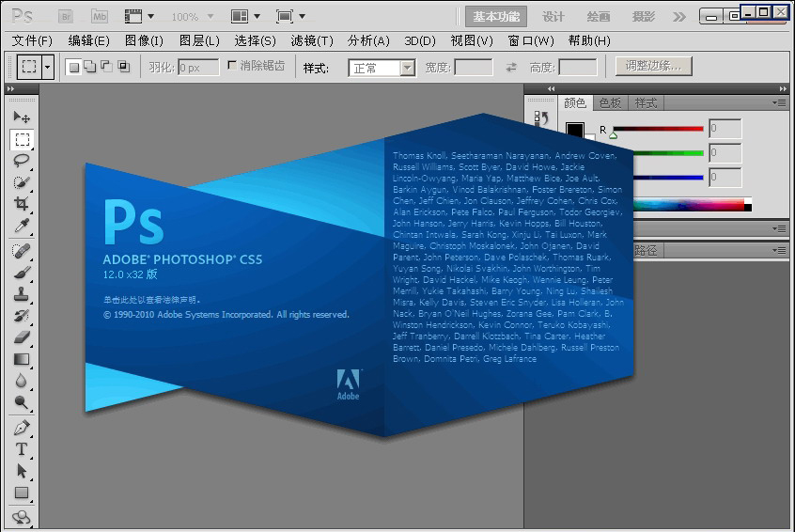Choose Intersect with selection mode
The height and width of the screenshot is (532, 795).
pos(124,67)
